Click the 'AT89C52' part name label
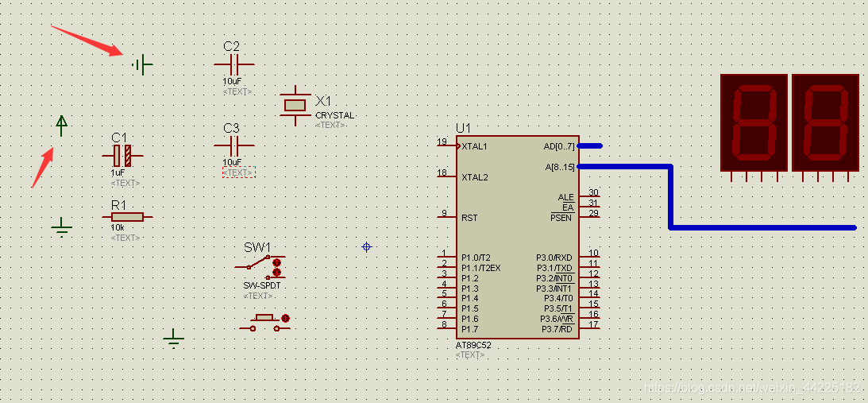The image size is (868, 403). pyautogui.click(x=473, y=345)
